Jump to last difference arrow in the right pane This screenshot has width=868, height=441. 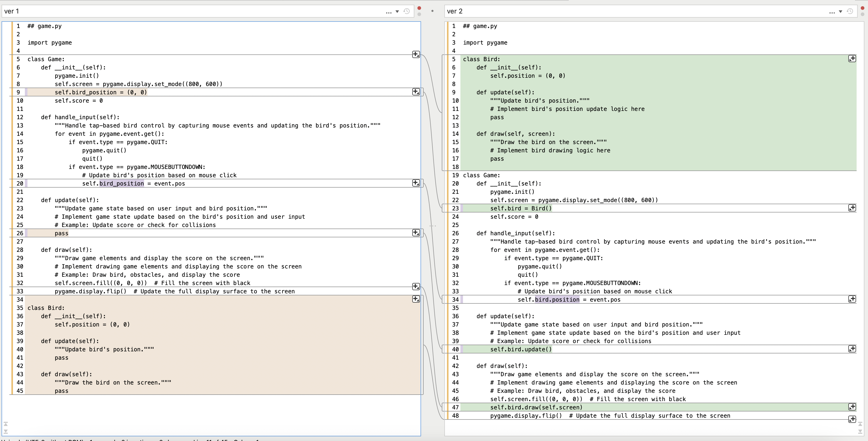click(860, 431)
